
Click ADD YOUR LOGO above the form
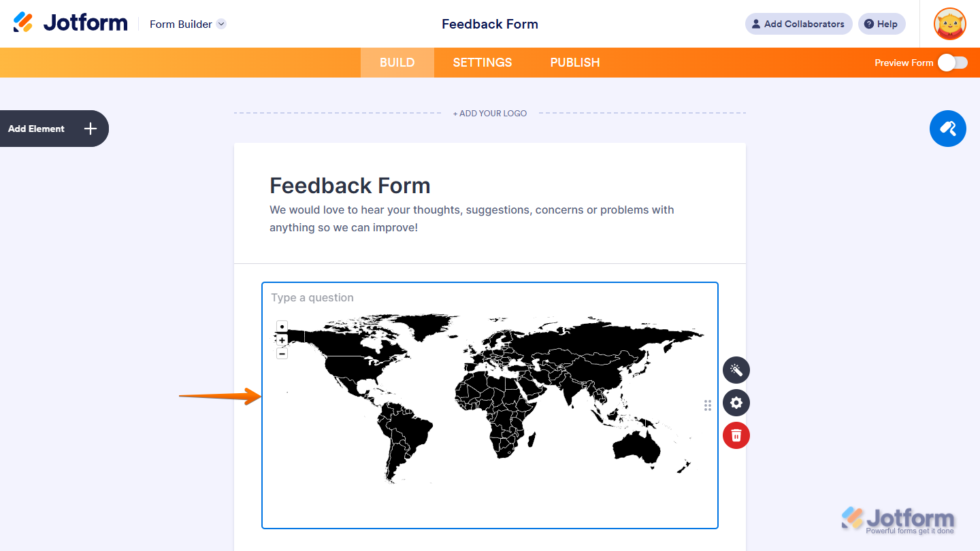pos(489,113)
